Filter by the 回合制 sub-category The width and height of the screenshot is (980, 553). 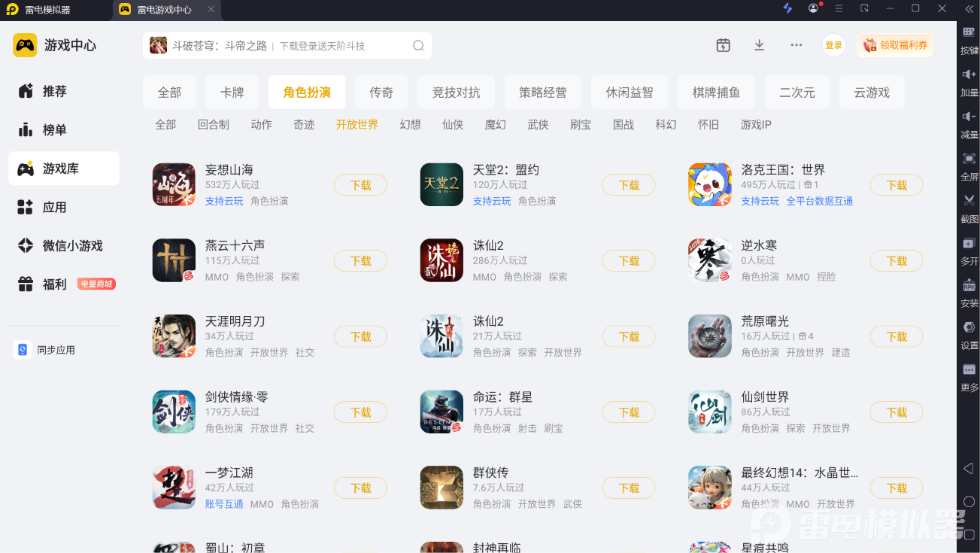214,125
